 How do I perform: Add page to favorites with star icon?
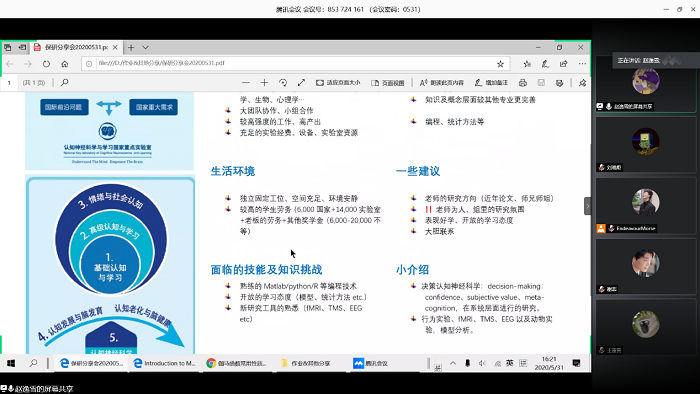pos(500,64)
